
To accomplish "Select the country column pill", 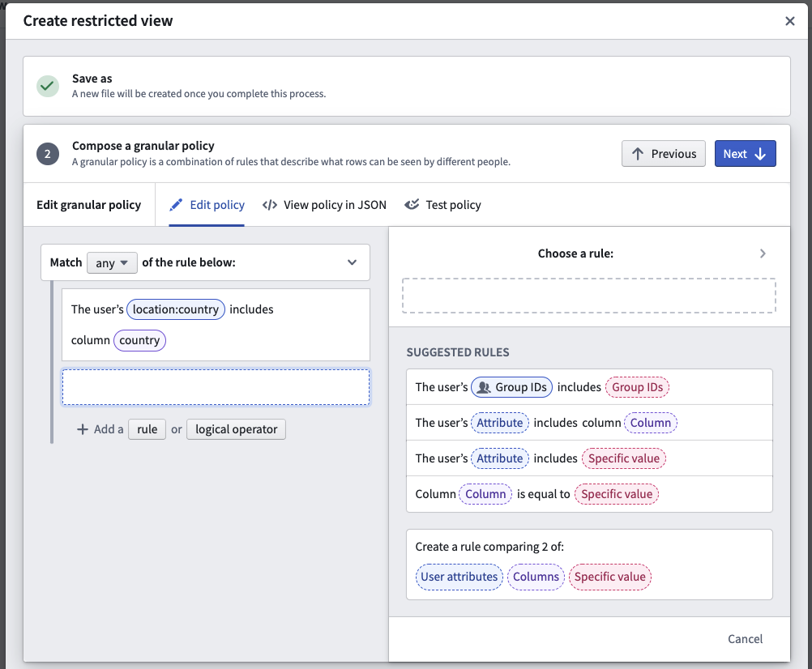I will tap(139, 340).
